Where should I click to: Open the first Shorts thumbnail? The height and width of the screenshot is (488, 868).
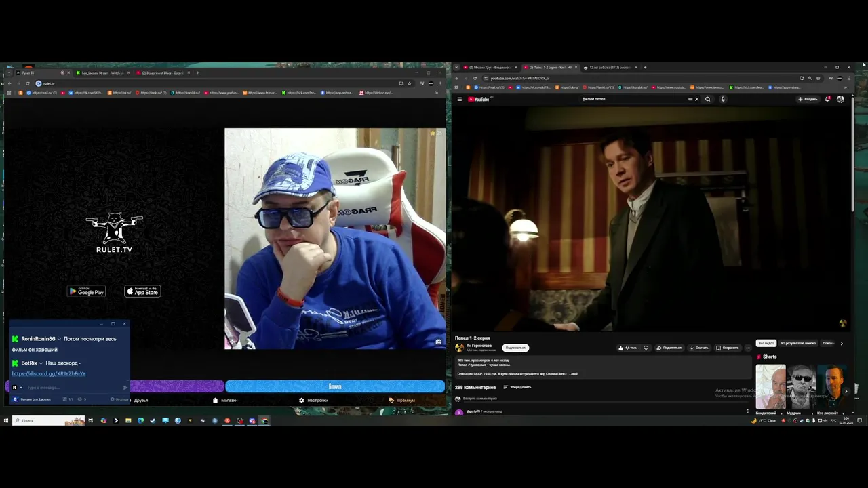pos(770,387)
